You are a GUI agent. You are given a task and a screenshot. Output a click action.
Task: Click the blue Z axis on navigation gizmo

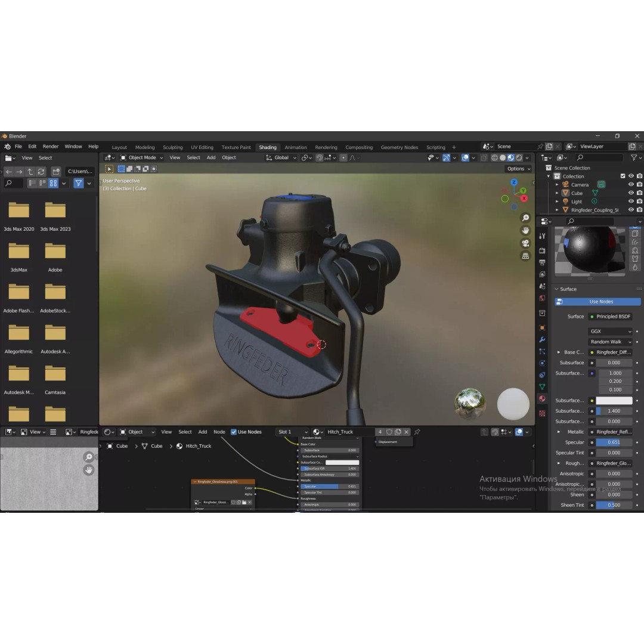514,182
